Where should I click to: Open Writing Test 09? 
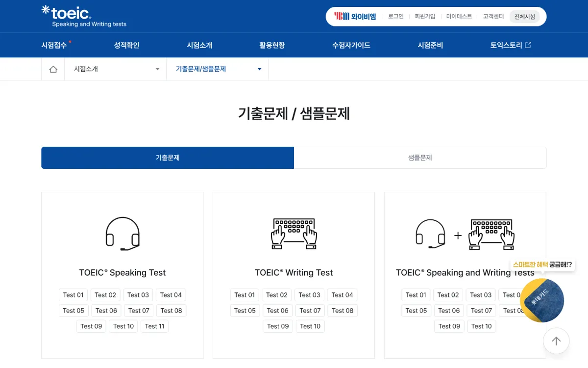point(278,326)
